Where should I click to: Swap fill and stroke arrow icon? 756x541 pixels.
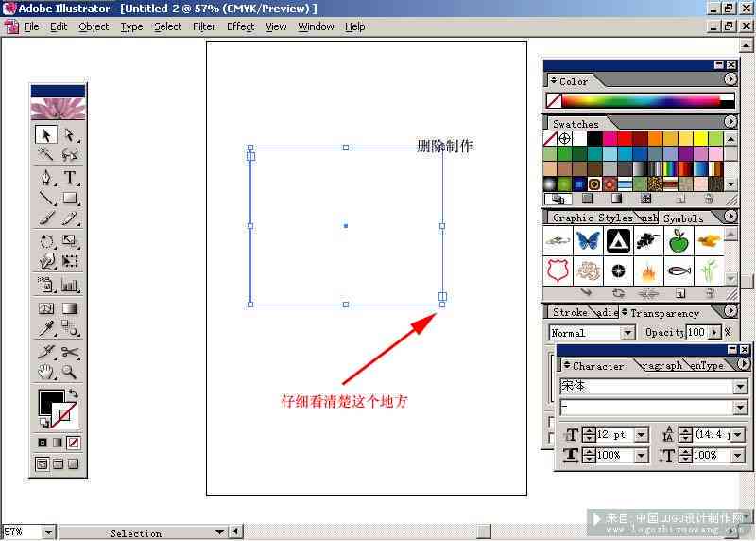[x=74, y=393]
